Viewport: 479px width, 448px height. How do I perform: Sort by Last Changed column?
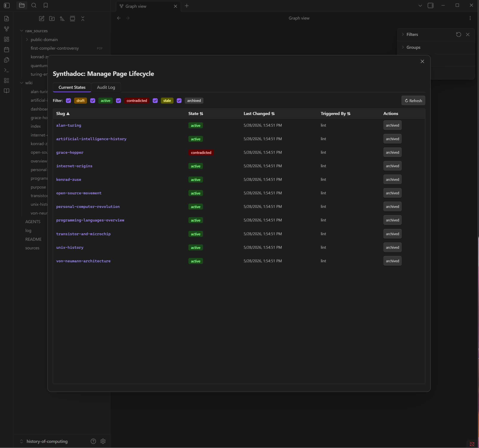(x=259, y=114)
